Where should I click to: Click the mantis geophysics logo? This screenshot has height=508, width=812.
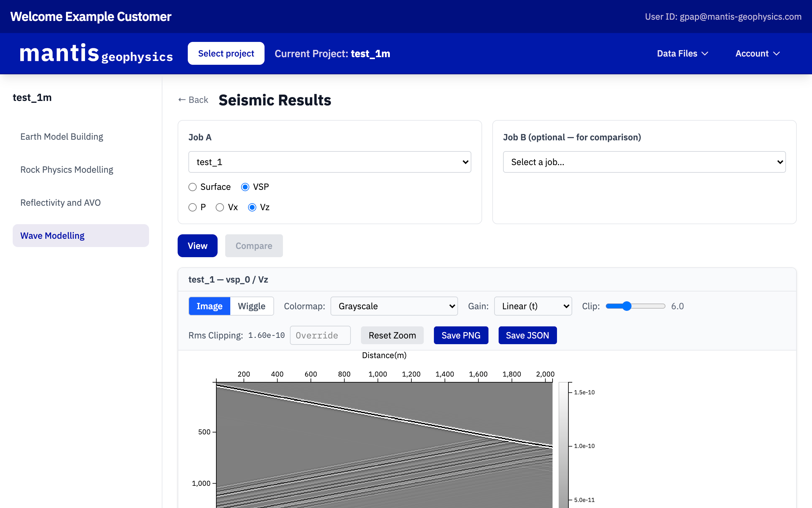(96, 53)
